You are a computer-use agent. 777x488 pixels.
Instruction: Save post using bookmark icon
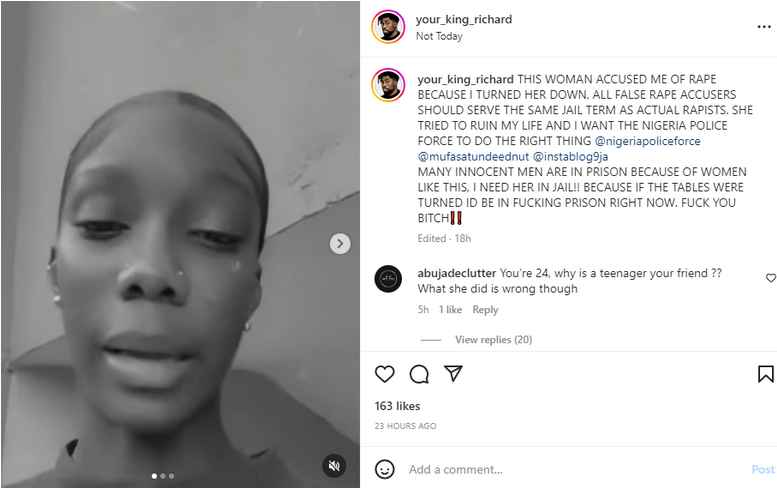click(766, 374)
